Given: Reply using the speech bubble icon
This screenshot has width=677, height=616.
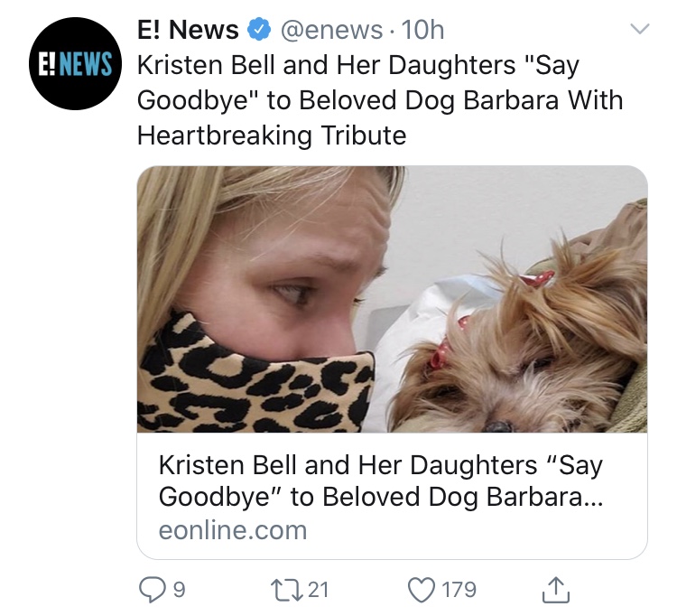Looking at the screenshot, I should pos(152,590).
